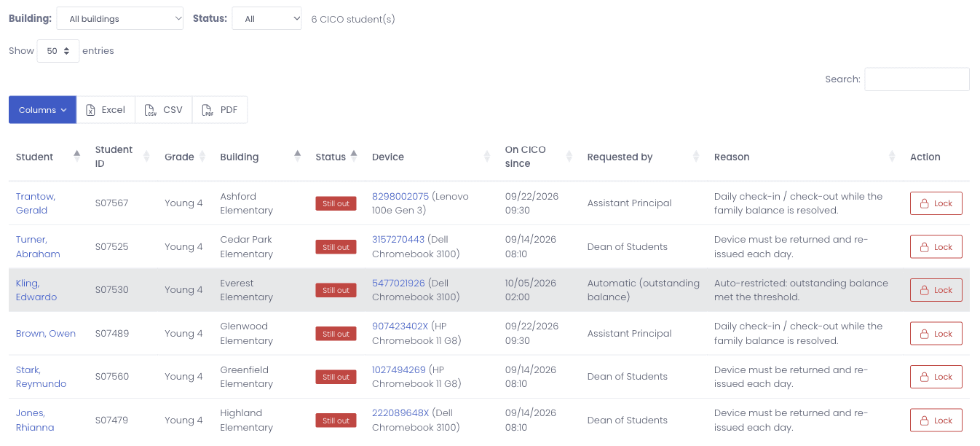Screen dimensions: 980x446
Task: Lock Gerald Trantow's device
Action: coord(936,203)
